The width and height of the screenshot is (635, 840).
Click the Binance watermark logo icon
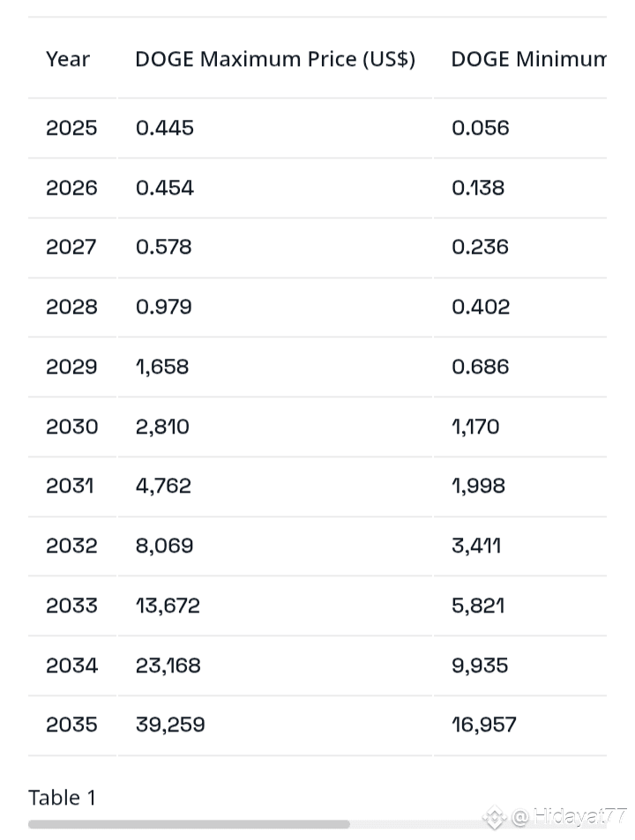[494, 817]
